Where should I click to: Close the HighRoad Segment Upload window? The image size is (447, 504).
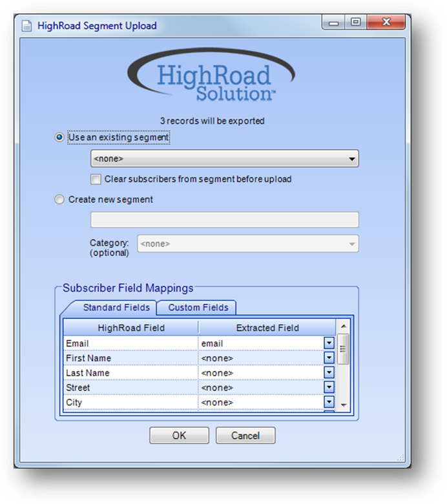point(386,22)
